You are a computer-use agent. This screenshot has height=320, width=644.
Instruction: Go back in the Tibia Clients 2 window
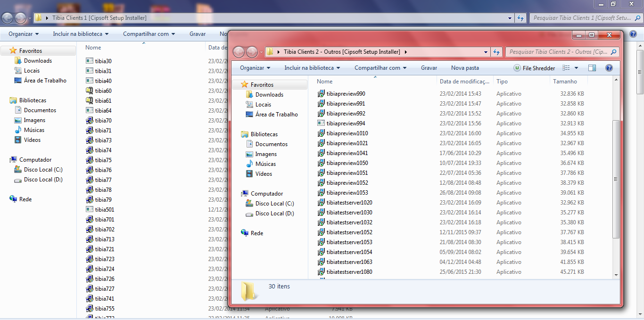pos(239,52)
